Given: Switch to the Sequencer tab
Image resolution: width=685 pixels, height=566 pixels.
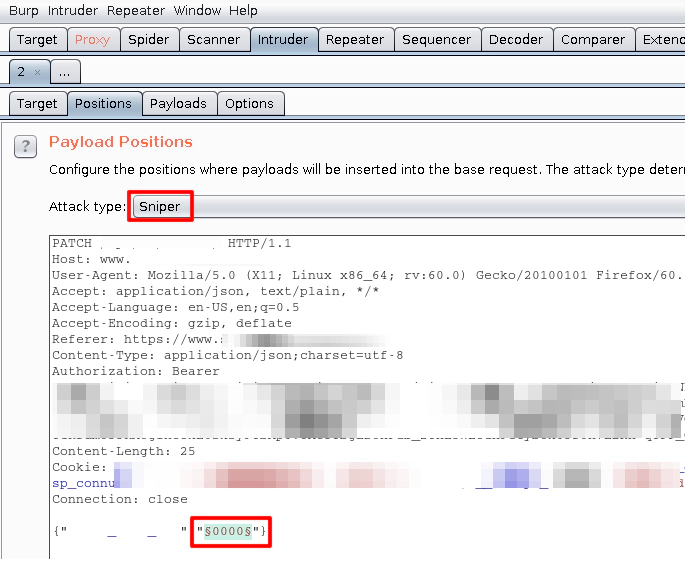Looking at the screenshot, I should pyautogui.click(x=436, y=40).
